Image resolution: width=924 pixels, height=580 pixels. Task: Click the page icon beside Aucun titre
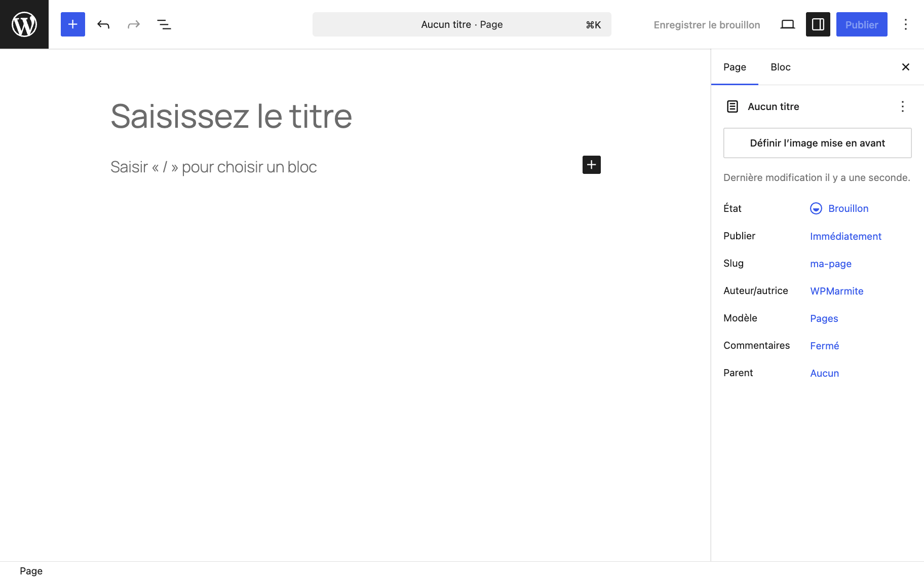[733, 106]
